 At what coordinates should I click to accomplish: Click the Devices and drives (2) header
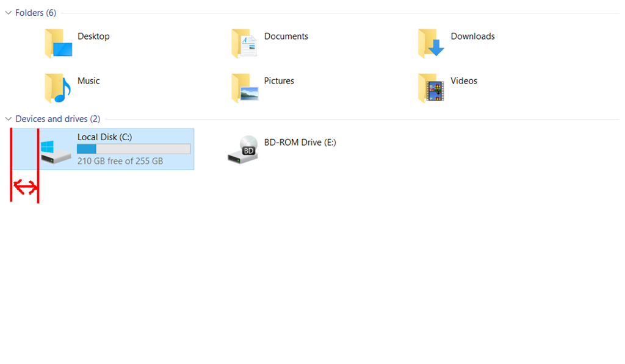point(58,119)
